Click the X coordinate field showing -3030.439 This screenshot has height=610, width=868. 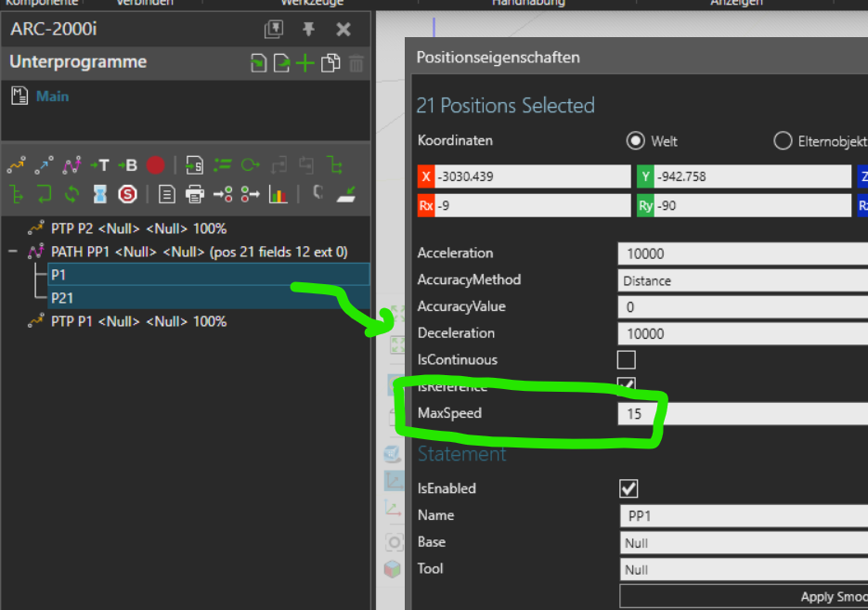coord(532,176)
